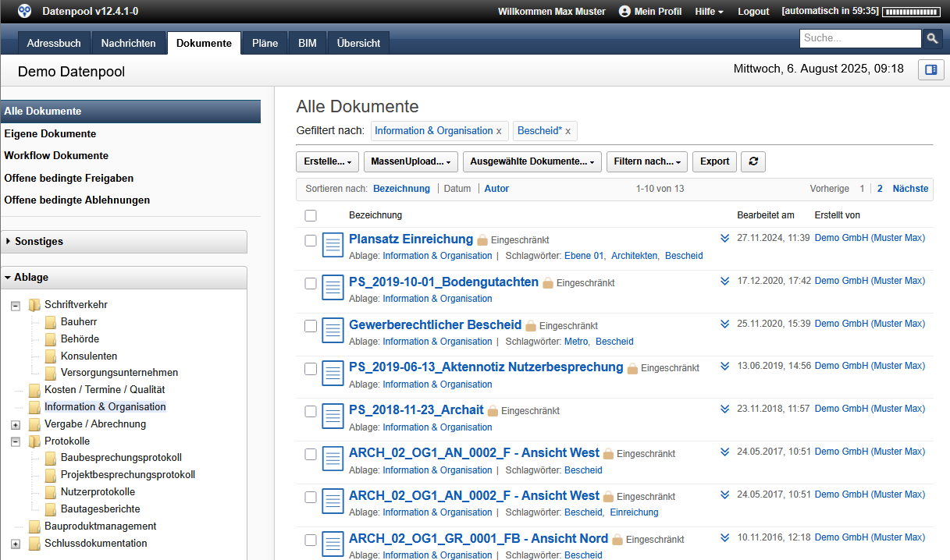
Task: Click document icon of Plansatz Einreichung
Action: pos(333,244)
